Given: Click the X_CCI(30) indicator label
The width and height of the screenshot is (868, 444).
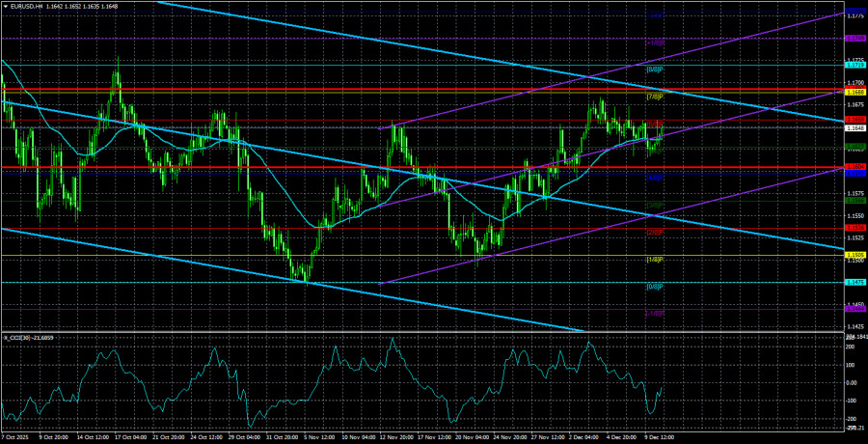Looking at the screenshot, I should (16, 337).
